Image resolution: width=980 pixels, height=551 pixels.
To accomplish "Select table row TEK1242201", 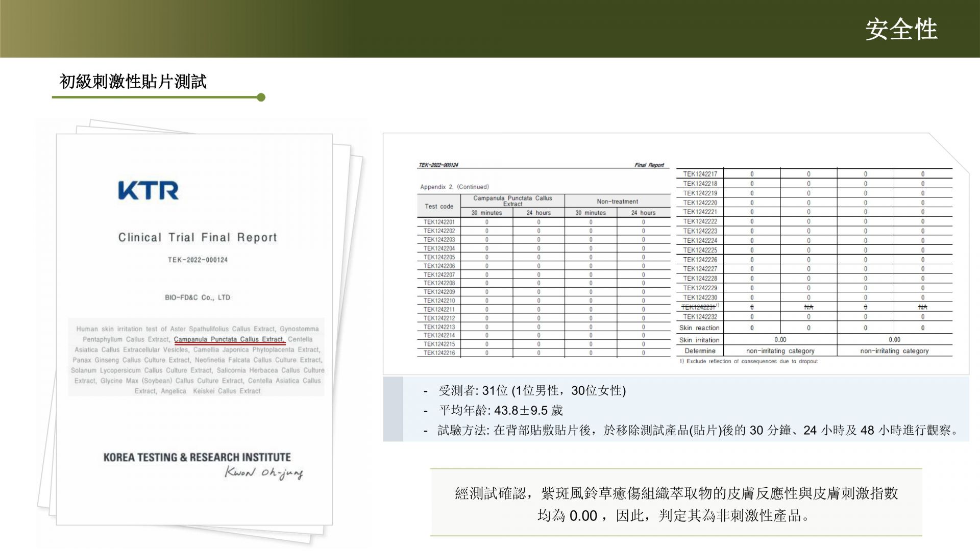I will click(439, 222).
